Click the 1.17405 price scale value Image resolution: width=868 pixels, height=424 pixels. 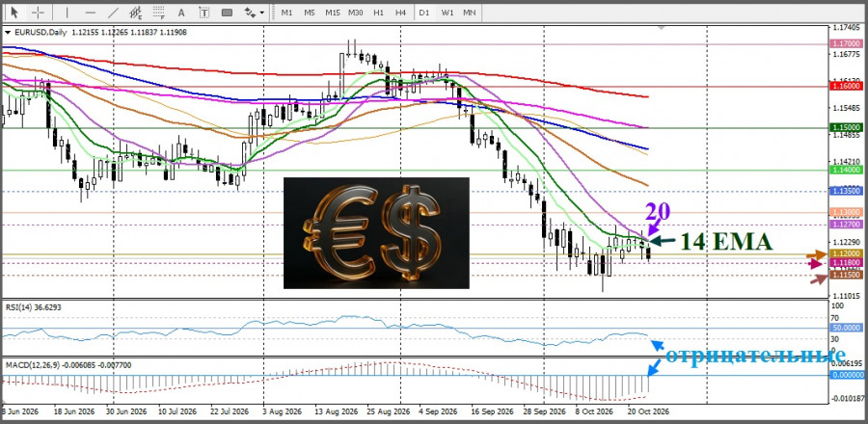[x=847, y=27]
